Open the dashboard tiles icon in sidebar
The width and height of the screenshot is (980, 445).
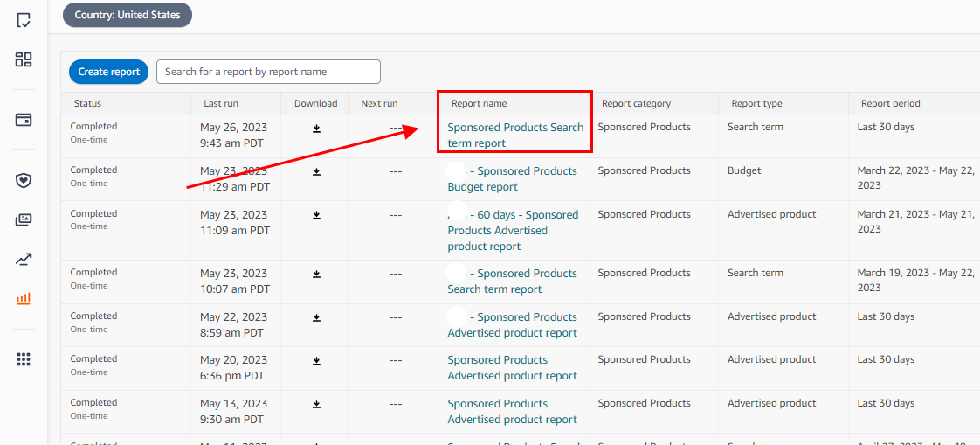tap(24, 59)
